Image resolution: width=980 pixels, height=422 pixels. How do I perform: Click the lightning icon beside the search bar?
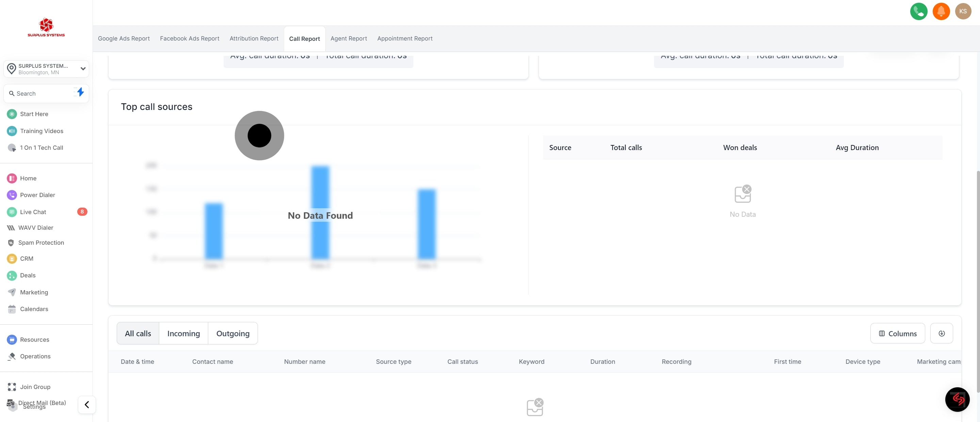click(80, 93)
